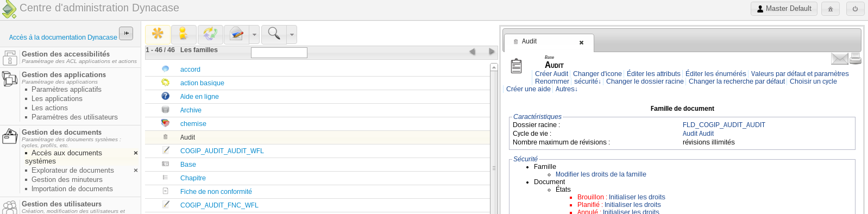Click the action basique gear icon
868x214 pixels.
pyautogui.click(x=166, y=83)
